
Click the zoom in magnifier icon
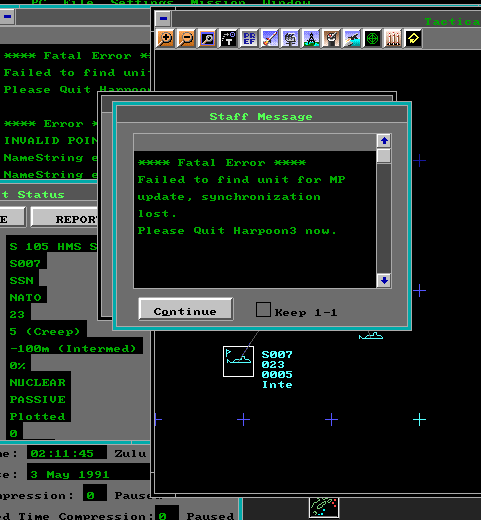(x=165, y=38)
